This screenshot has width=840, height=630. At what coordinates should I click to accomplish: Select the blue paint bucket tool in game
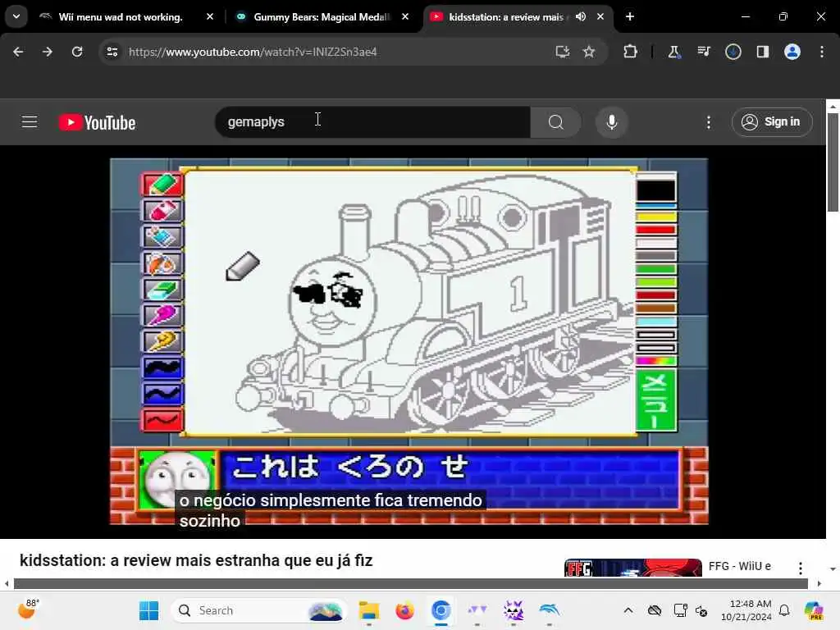click(x=162, y=237)
